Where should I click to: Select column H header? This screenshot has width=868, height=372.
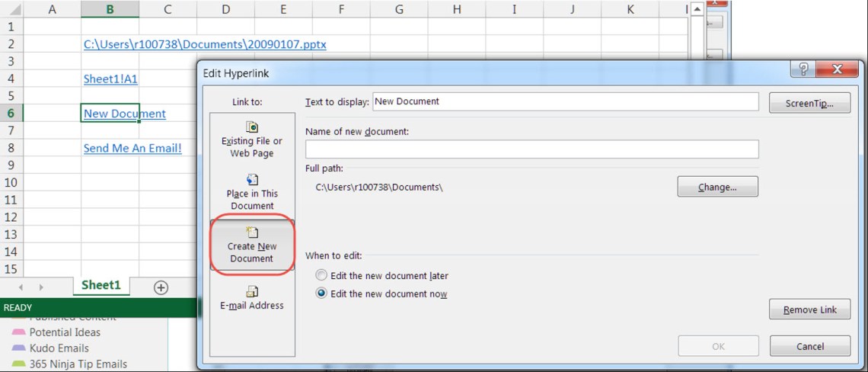click(456, 9)
